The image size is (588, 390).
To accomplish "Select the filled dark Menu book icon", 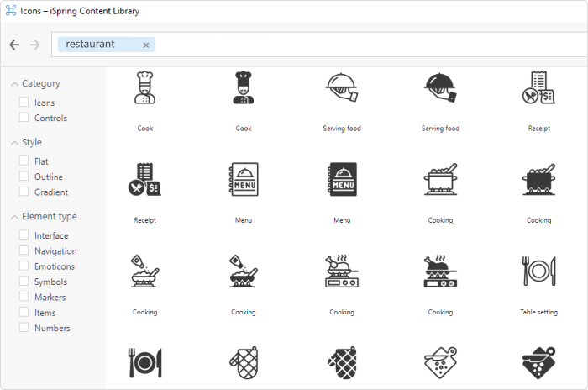I will tap(342, 179).
